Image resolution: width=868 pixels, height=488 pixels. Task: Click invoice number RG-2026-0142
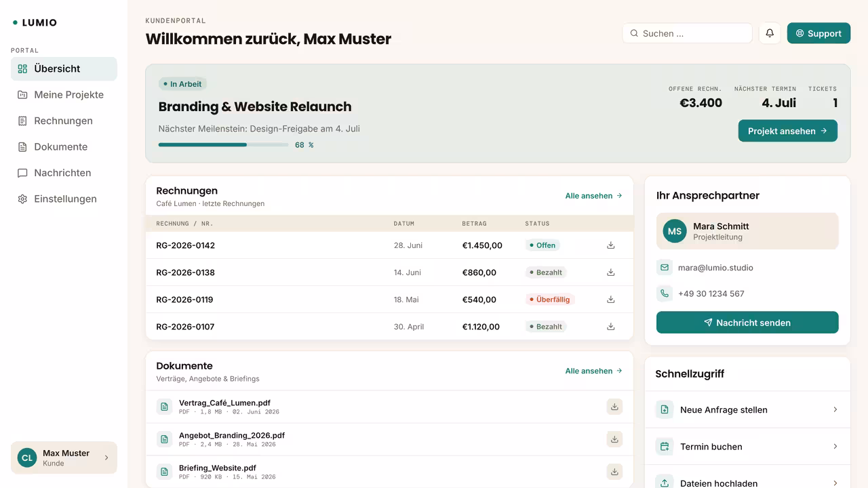pos(185,245)
